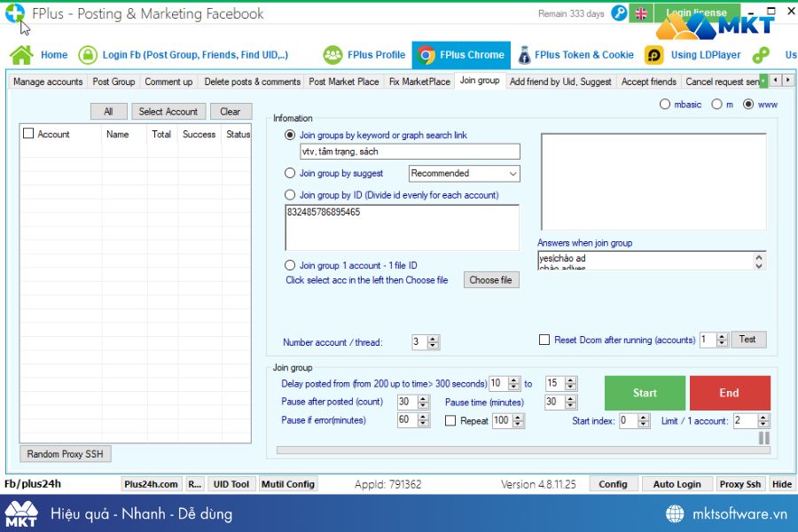Adjust Limit / 1 account spinner

pyautogui.click(x=763, y=421)
